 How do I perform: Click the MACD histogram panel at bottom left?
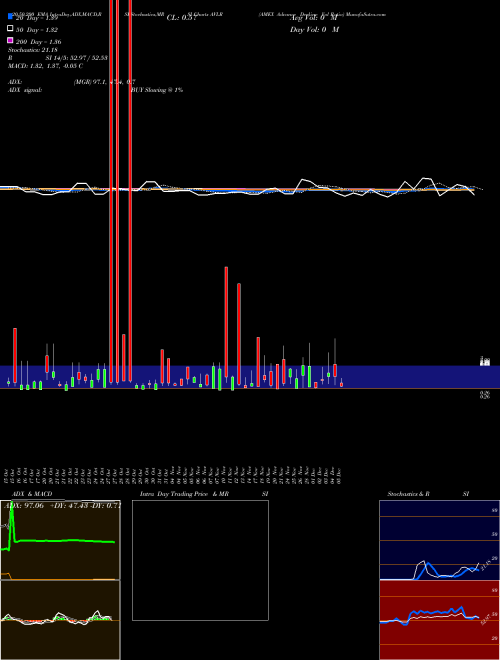click(60, 620)
